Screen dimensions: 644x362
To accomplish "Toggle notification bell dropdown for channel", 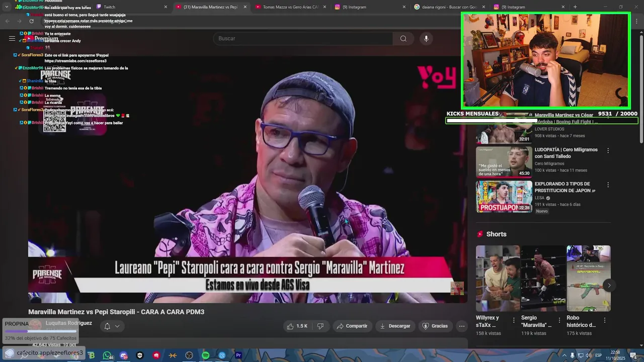I will (112, 326).
